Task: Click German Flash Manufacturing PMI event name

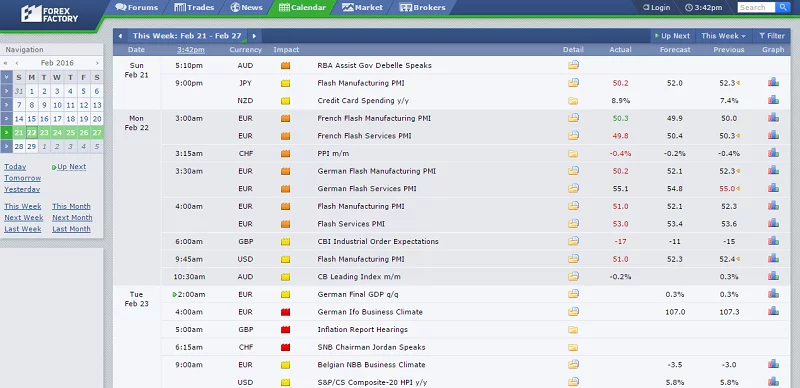Action: coord(377,171)
